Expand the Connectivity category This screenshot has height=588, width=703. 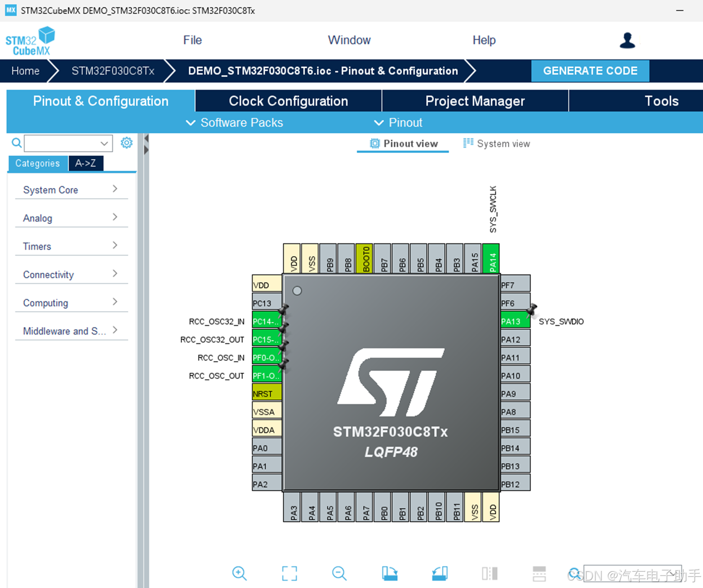coord(70,275)
